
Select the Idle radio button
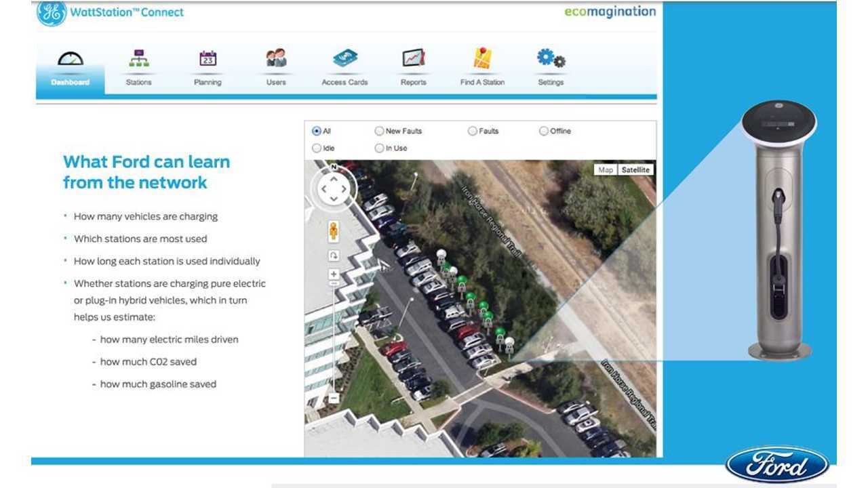[x=317, y=148]
